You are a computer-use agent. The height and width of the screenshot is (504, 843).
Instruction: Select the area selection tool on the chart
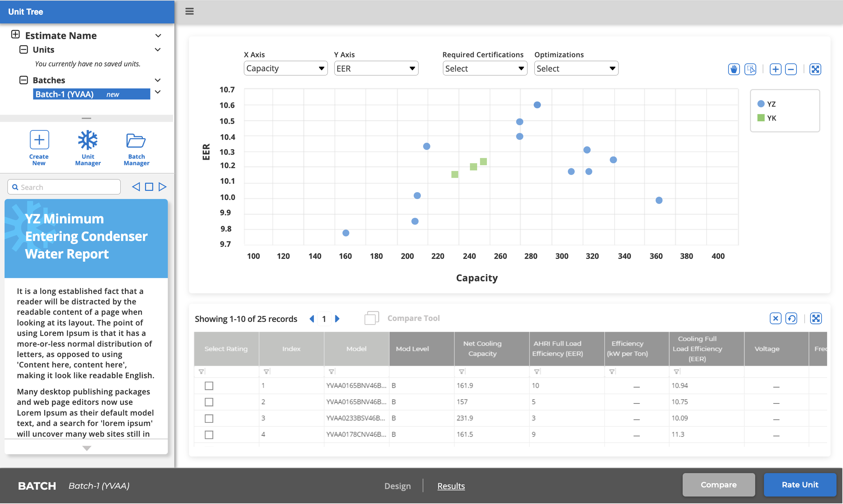750,69
